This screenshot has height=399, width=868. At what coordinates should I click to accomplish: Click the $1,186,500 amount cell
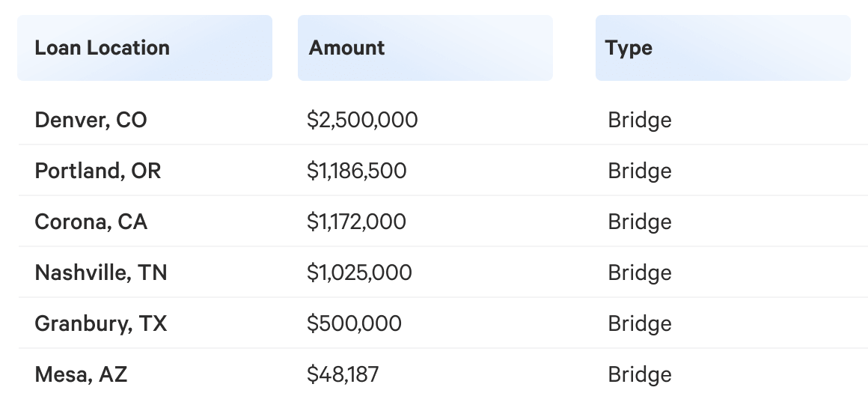[x=357, y=171]
